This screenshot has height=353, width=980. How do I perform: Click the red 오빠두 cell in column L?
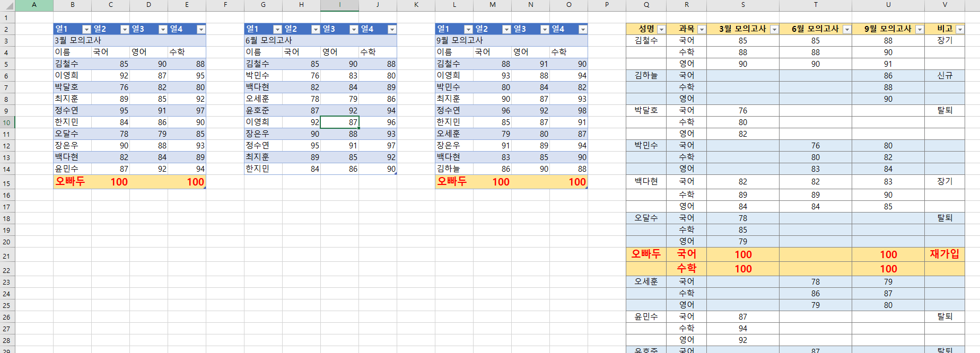[451, 181]
